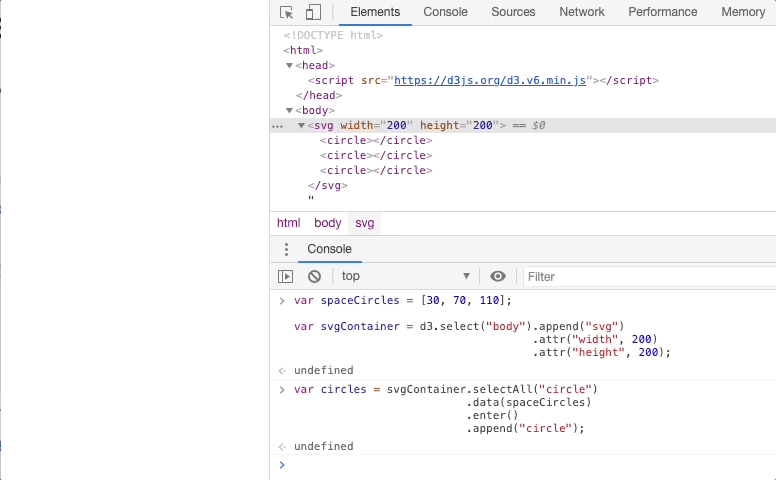Focus the console Filter input field

[x=650, y=277]
